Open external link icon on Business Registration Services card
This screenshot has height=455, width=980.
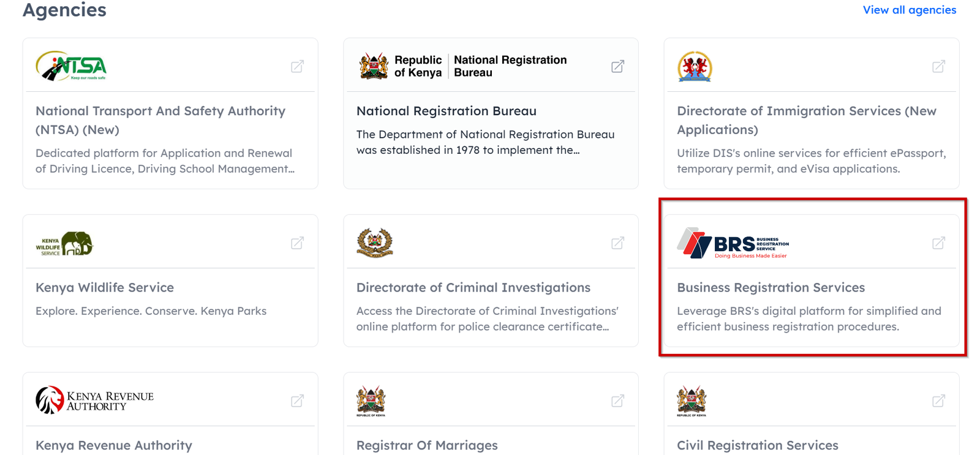[938, 243]
